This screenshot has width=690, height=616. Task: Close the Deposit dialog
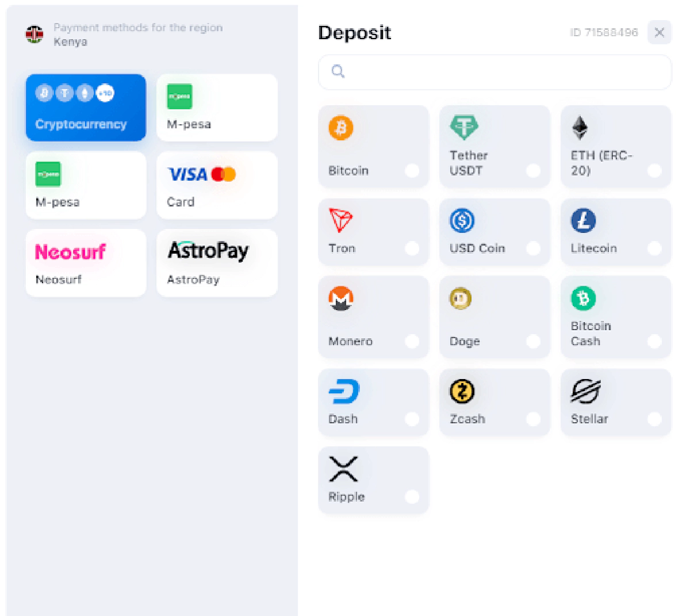tap(660, 32)
